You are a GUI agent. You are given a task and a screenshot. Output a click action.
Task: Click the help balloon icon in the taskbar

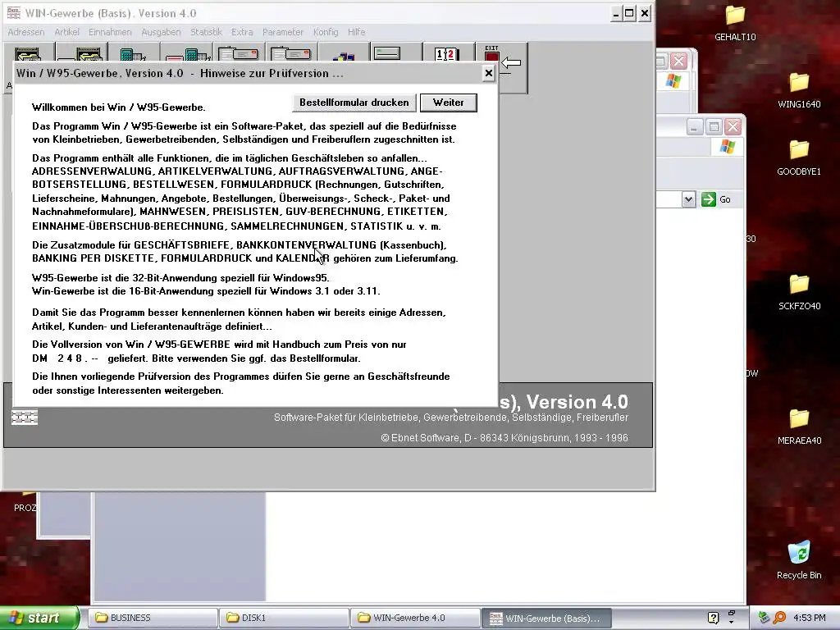coord(713,618)
